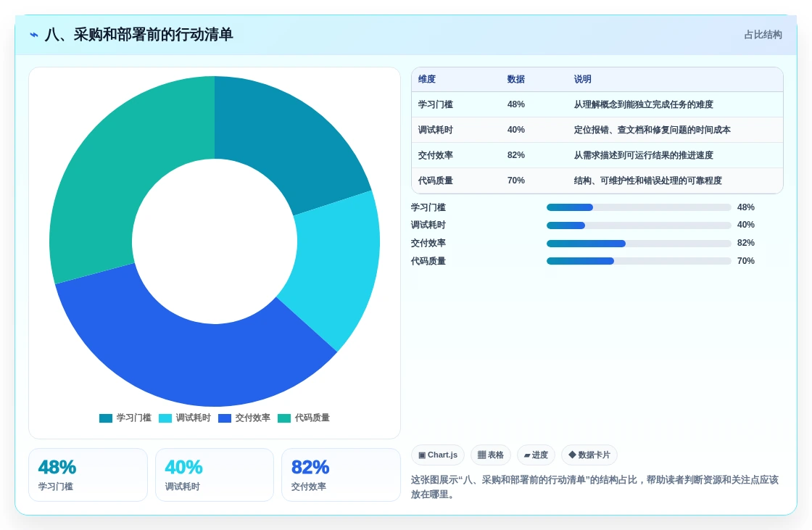Click description 定位报错、查文档和修复问题的时间成本
The width and height of the screenshot is (812, 530).
(652, 130)
